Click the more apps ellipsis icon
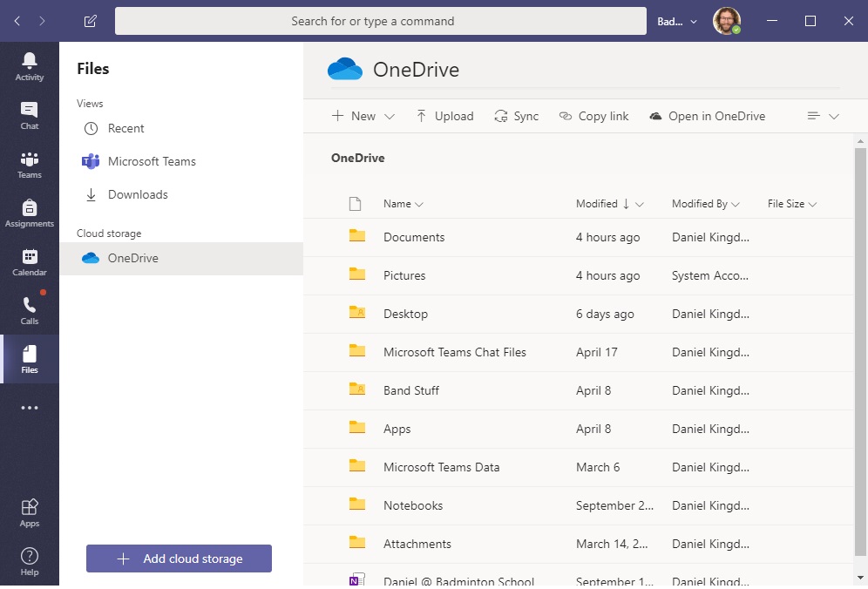Screen dimensions: 868x589 (30, 408)
